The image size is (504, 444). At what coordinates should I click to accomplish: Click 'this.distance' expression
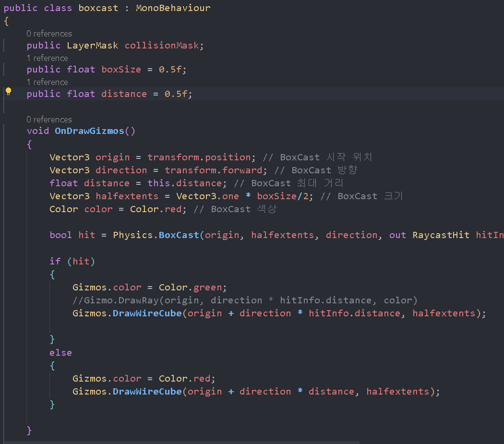(185, 183)
